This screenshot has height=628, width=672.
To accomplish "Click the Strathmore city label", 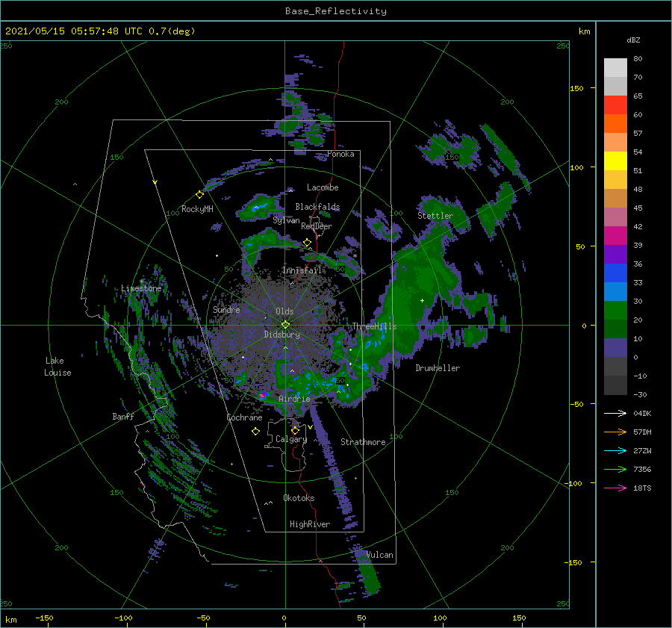I will coord(363,442).
